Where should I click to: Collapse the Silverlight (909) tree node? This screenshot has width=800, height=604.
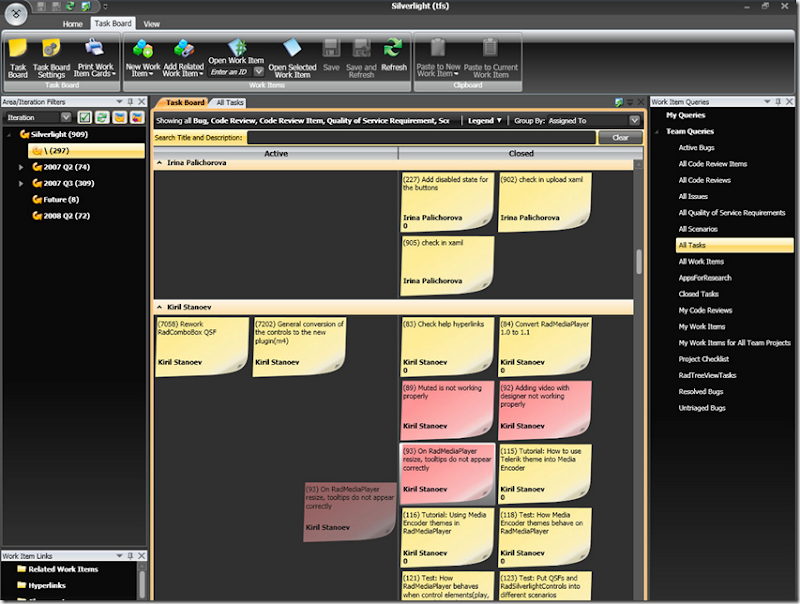click(x=9, y=135)
